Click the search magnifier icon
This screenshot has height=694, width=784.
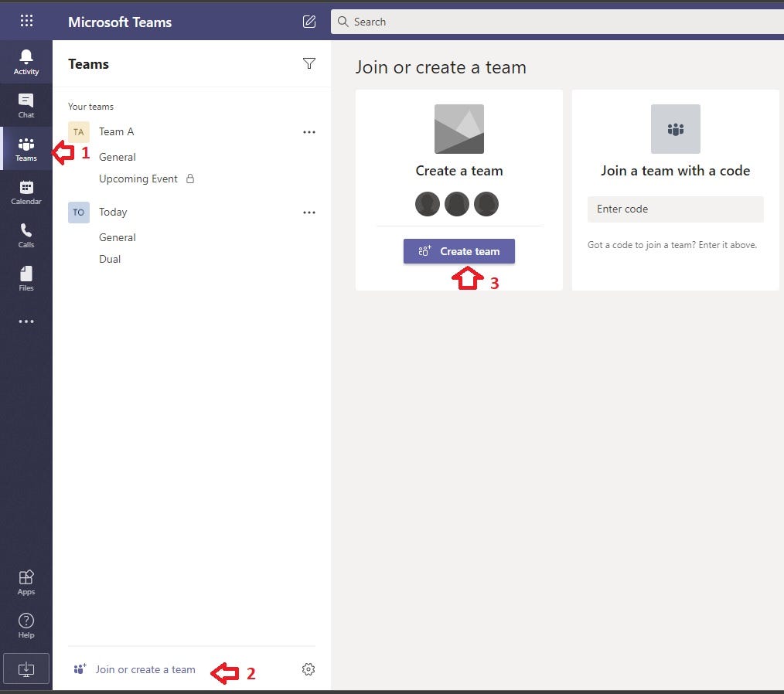(x=343, y=22)
